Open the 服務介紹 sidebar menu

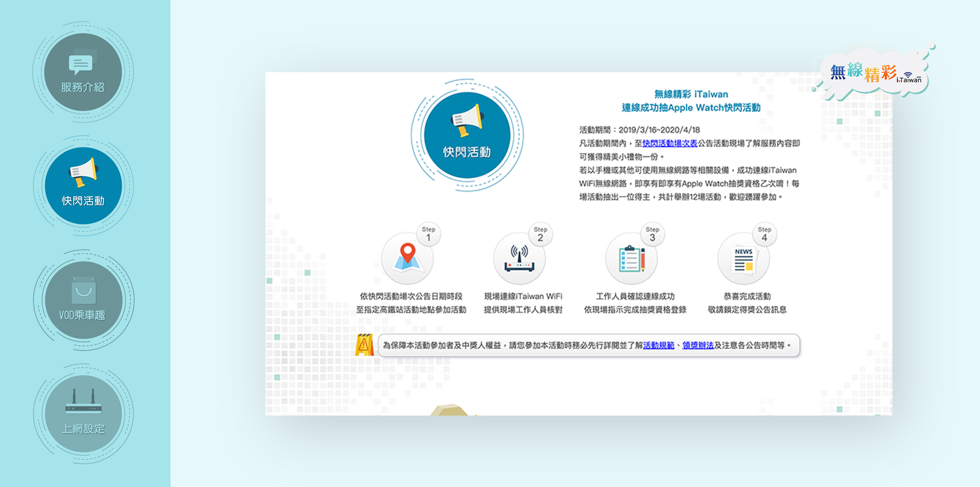[83, 72]
